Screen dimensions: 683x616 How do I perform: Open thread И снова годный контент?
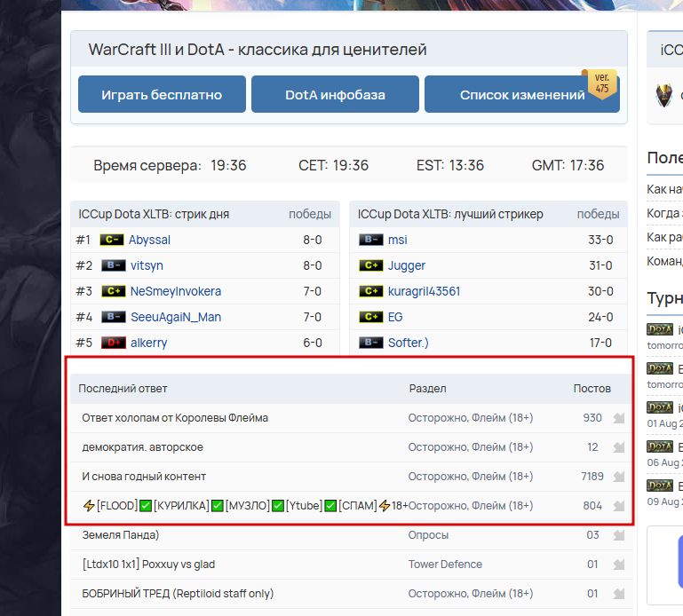point(144,477)
